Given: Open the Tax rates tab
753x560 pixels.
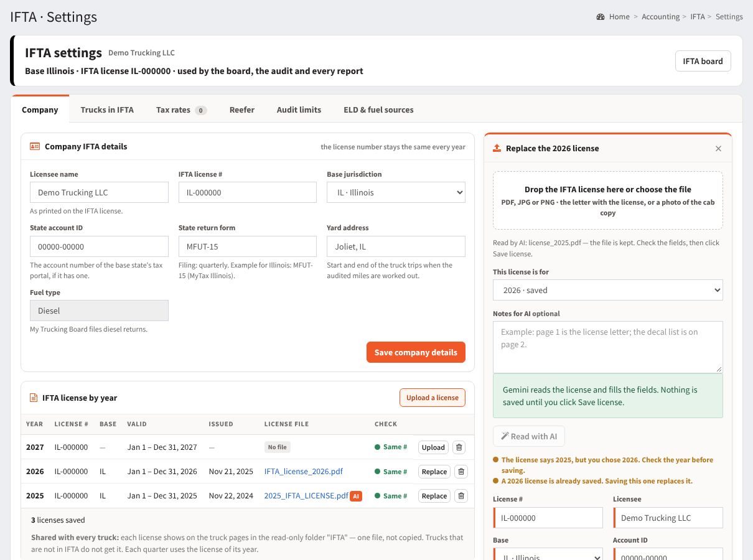Looking at the screenshot, I should [181, 110].
